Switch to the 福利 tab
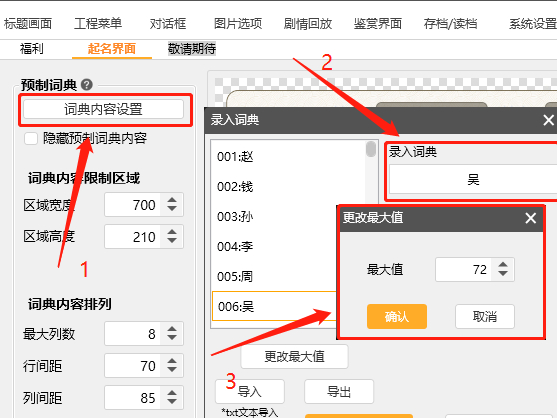Viewport: 557px width, 418px height. (x=32, y=49)
